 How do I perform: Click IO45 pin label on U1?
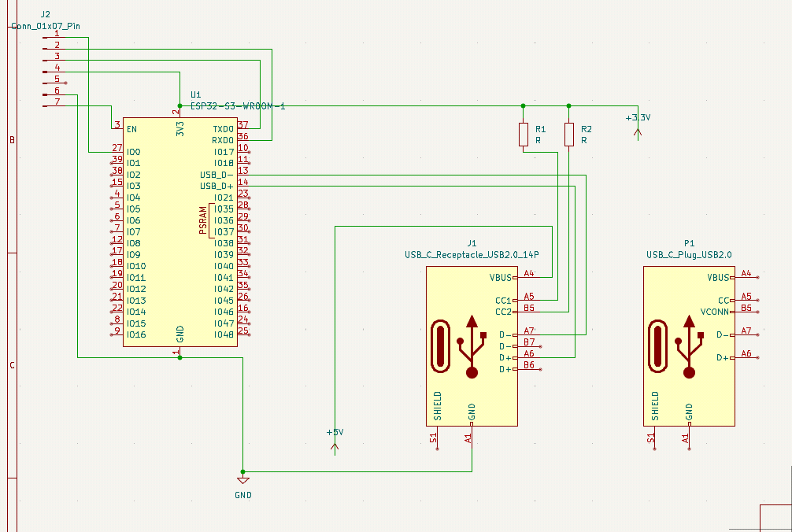click(224, 301)
